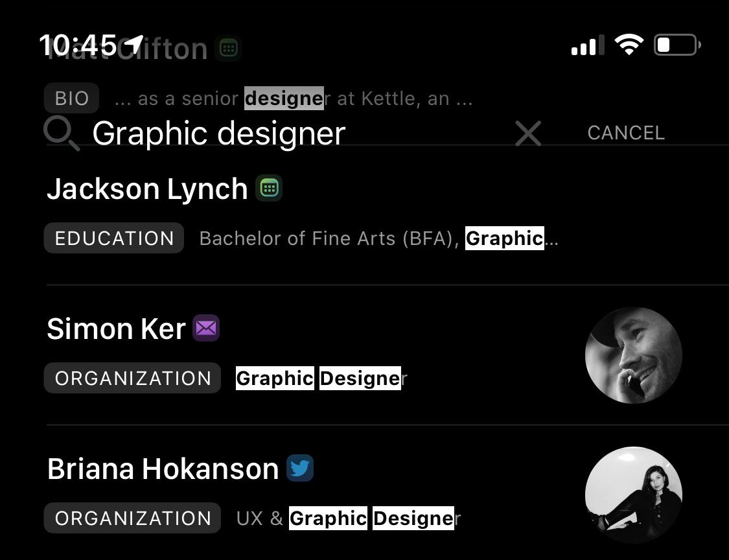Tap the ORGANIZATION tag under Simon Ker
This screenshot has height=560, width=729.
click(133, 379)
